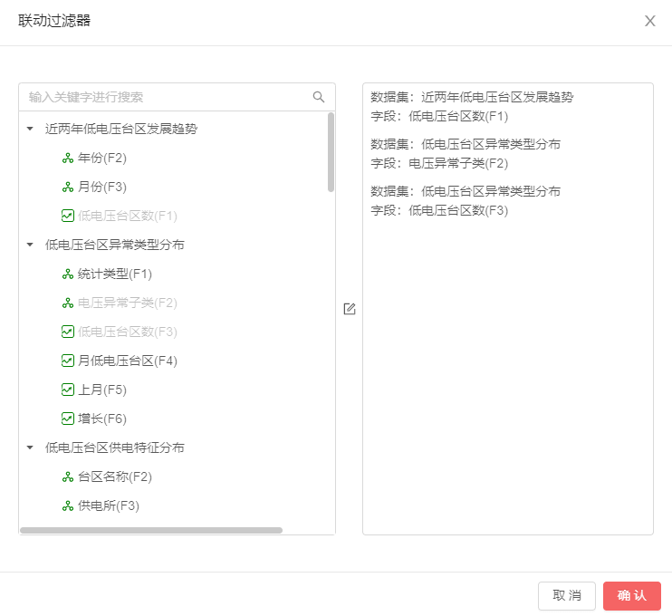Image resolution: width=672 pixels, height=616 pixels.
Task: Click the edit icon between the panels
Action: [x=350, y=309]
